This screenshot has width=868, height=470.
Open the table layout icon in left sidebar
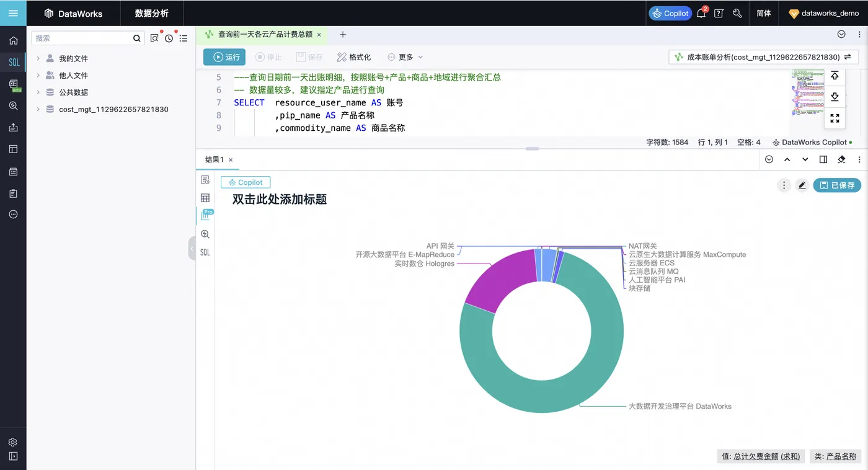13,149
